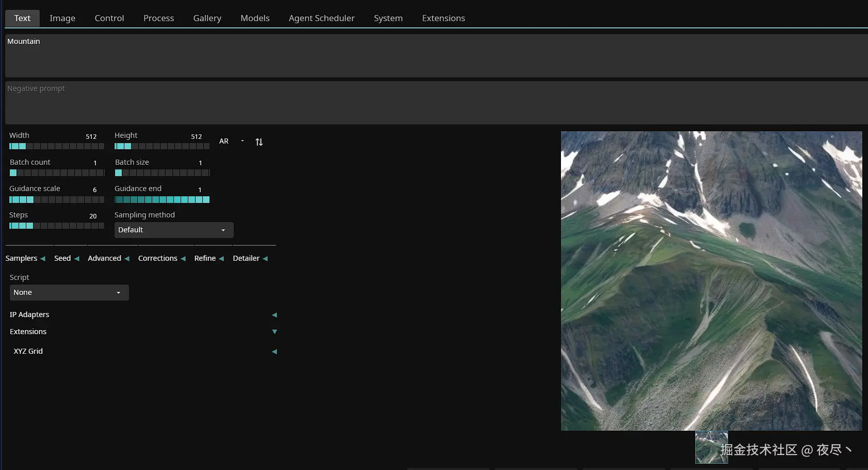This screenshot has width=868, height=470.
Task: Open the Agent Scheduler tab
Action: coord(322,18)
